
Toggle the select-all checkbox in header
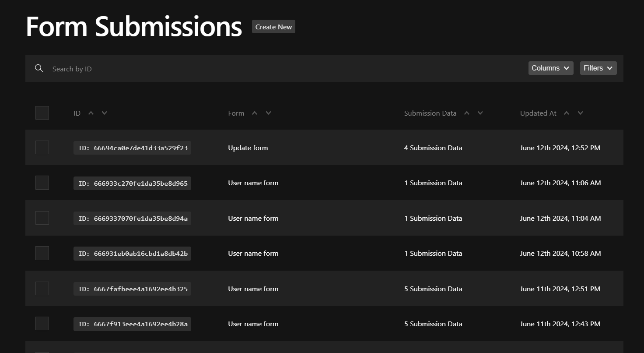[42, 113]
